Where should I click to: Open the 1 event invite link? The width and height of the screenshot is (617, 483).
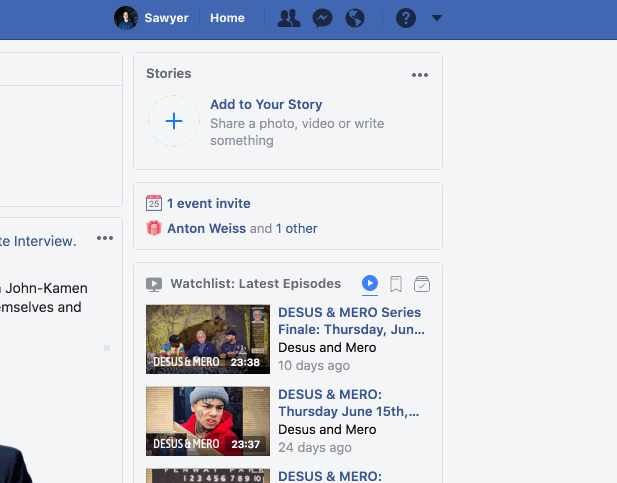pos(209,203)
